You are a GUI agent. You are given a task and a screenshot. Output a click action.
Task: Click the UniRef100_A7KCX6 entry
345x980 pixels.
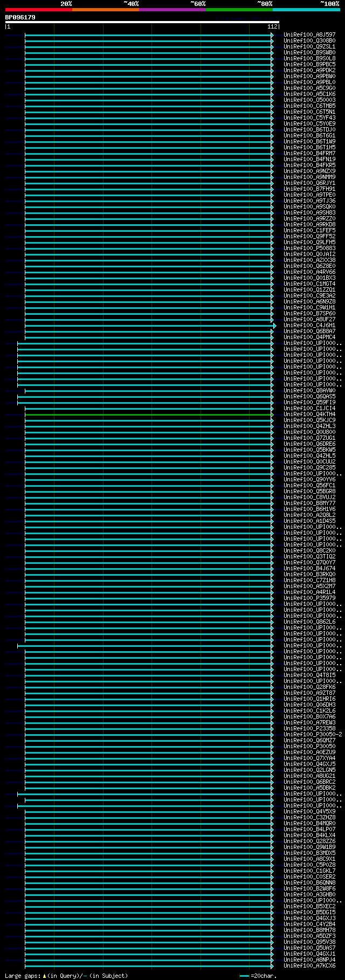click(309, 965)
